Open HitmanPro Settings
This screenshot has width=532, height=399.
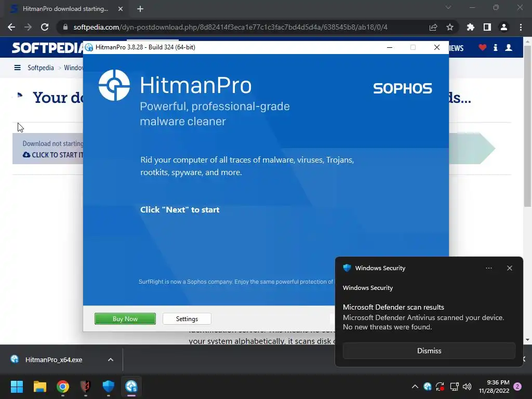187,318
